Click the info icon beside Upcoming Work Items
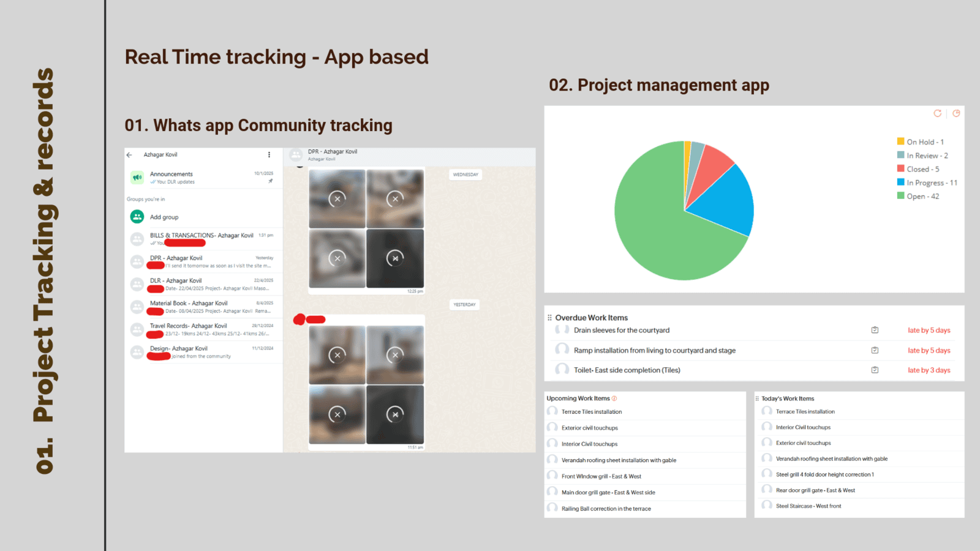The height and width of the screenshot is (551, 980). (614, 399)
